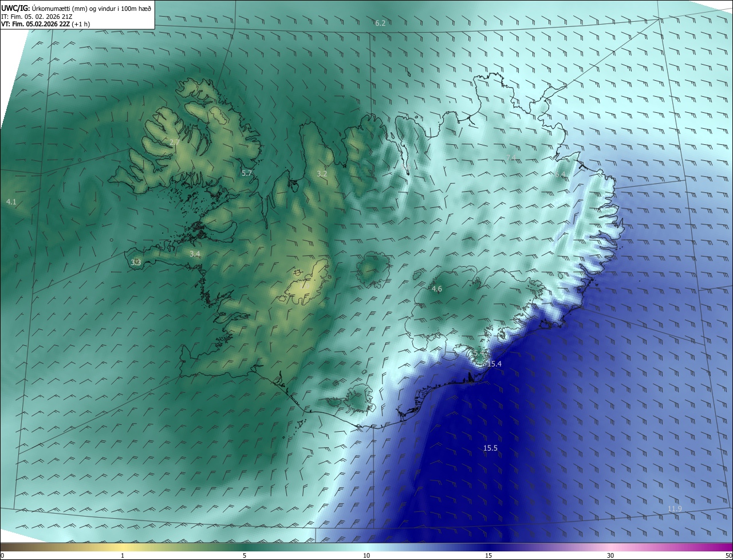Click the 3.3 precipitation value
733x560 pixels.
coord(136,262)
